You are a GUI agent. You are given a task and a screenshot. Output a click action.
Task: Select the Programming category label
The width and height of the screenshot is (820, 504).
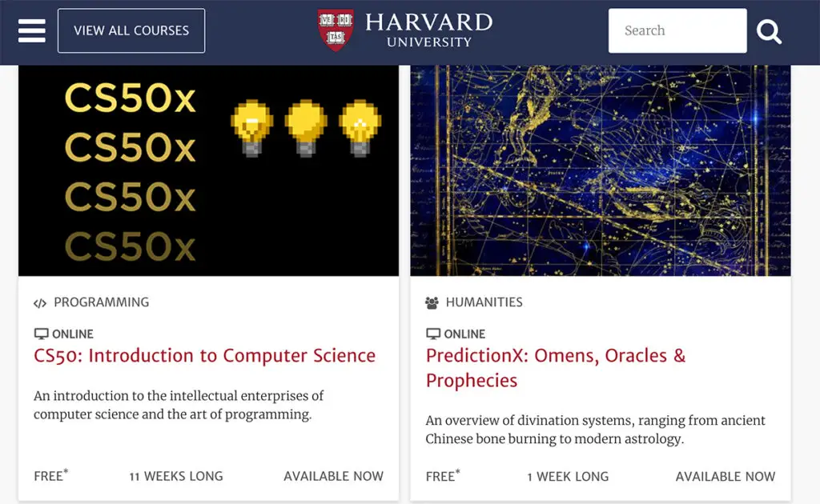point(101,302)
